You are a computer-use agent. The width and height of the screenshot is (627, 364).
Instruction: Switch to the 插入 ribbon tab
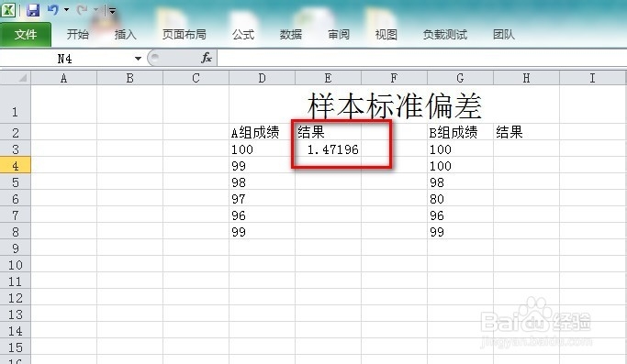[x=125, y=34]
